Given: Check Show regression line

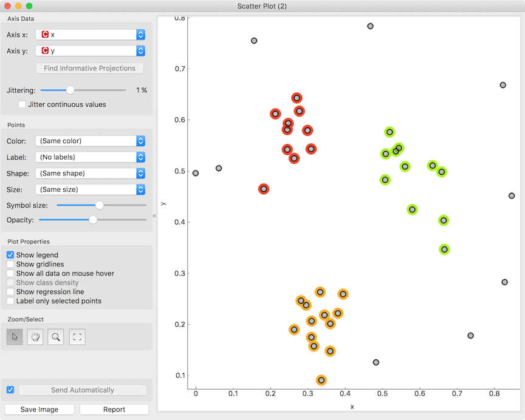Looking at the screenshot, I should click(x=10, y=291).
